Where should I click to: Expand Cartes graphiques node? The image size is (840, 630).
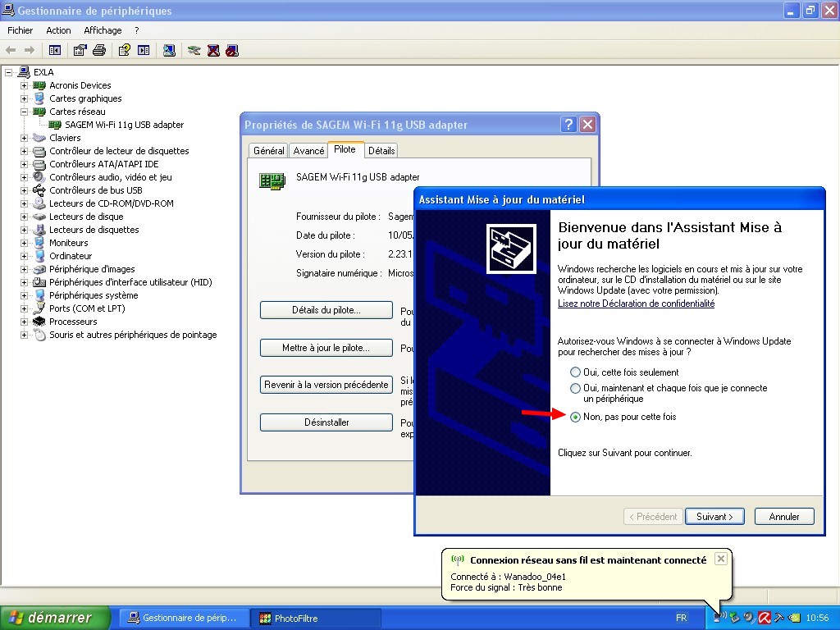pos(24,98)
